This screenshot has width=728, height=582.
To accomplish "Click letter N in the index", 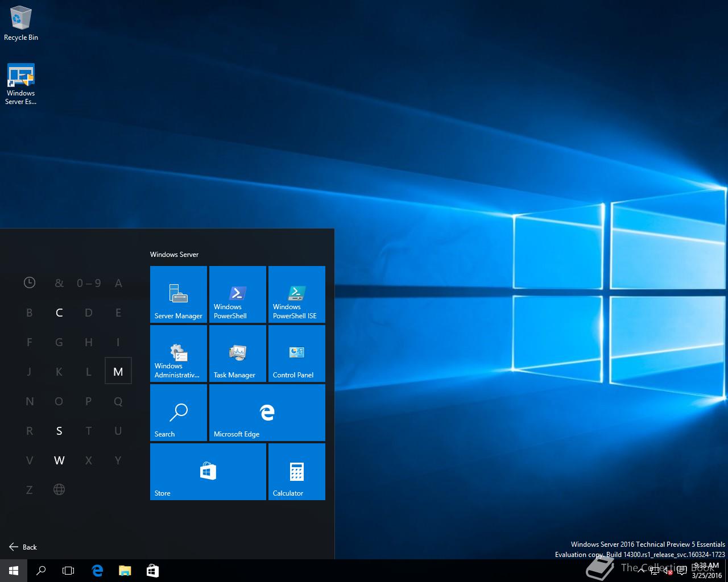I will click(x=30, y=401).
